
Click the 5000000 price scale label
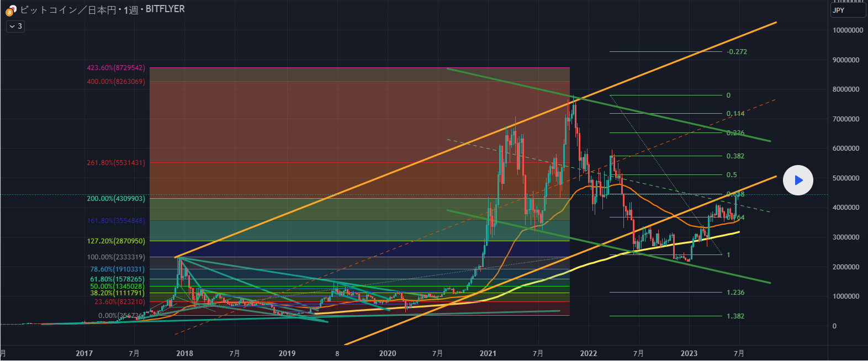coord(846,178)
